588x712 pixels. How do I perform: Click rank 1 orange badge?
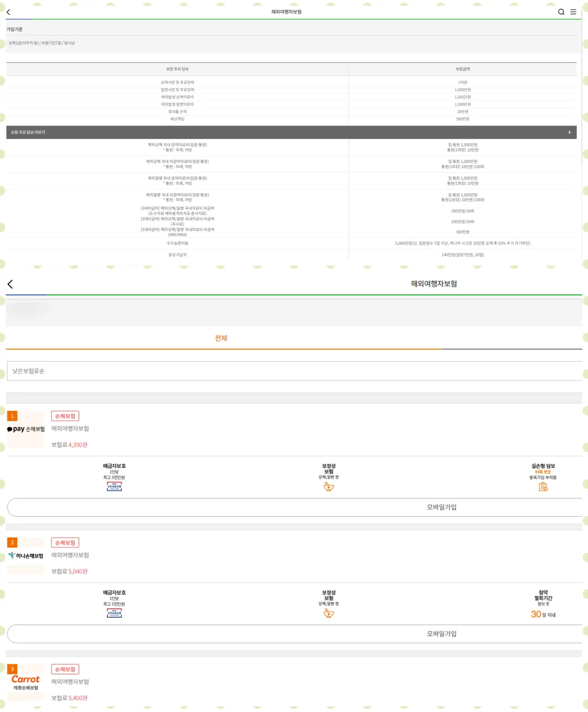click(12, 416)
